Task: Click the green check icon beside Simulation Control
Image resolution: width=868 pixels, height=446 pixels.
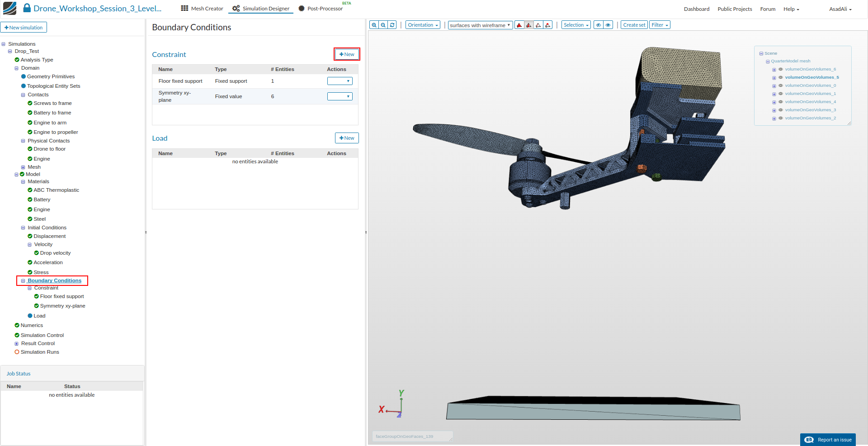Action: pos(17,335)
